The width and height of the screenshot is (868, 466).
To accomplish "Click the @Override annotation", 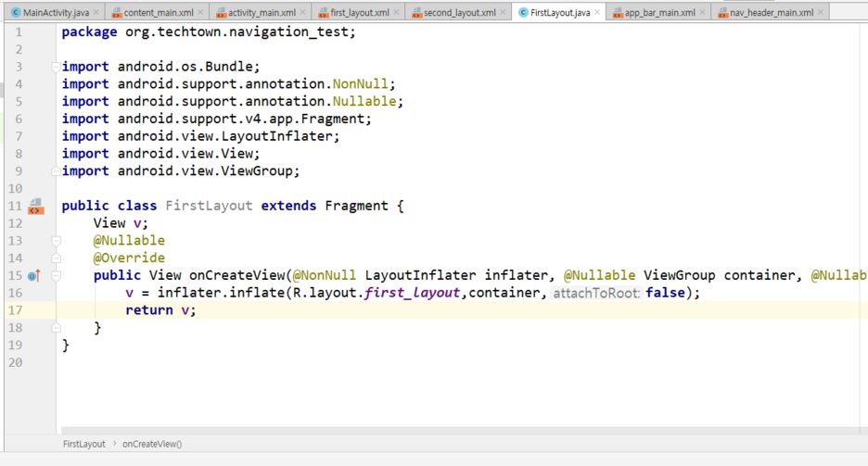I will [129, 258].
